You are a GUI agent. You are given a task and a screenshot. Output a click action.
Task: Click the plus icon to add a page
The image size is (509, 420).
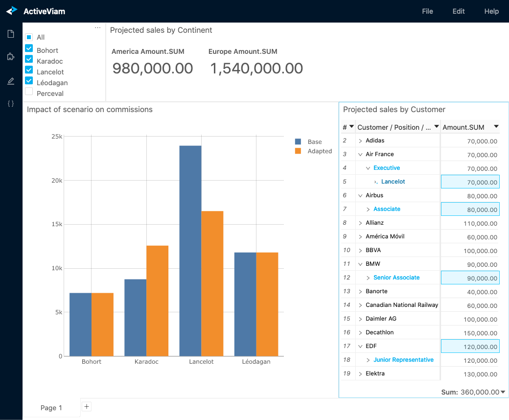86,406
